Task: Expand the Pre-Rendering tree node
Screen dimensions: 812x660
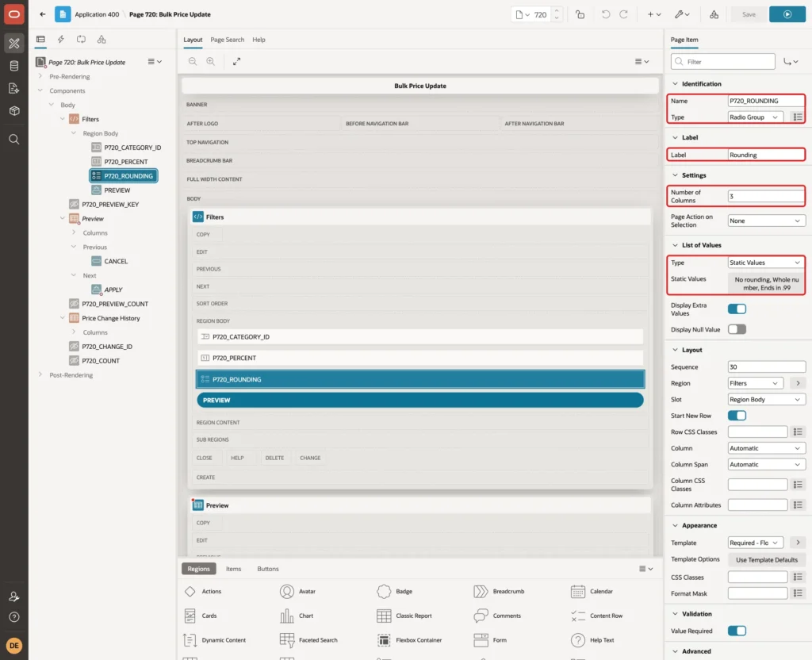Action: (x=40, y=76)
